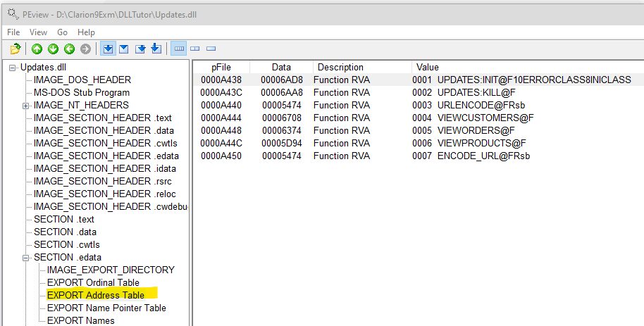The height and width of the screenshot is (326, 644).
Task: Open the Go menu
Action: [x=63, y=32]
